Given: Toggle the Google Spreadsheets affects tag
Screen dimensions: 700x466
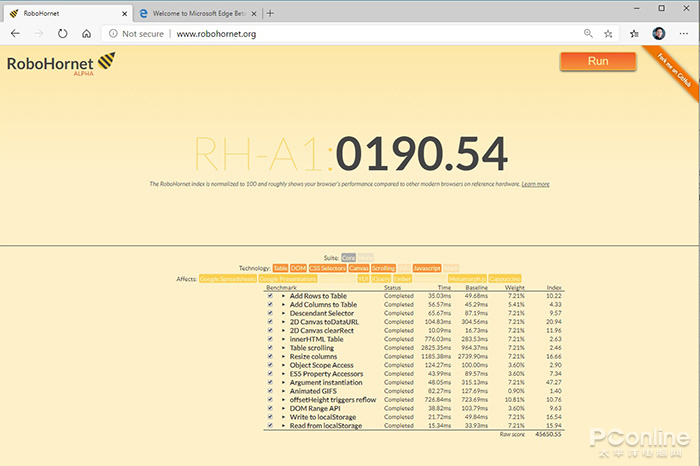Looking at the screenshot, I should point(228,279).
